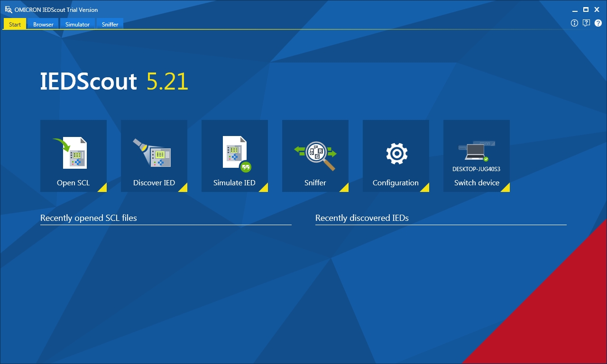This screenshot has height=364, width=607.
Task: Start the Simulate IED tile
Action: [x=235, y=156]
